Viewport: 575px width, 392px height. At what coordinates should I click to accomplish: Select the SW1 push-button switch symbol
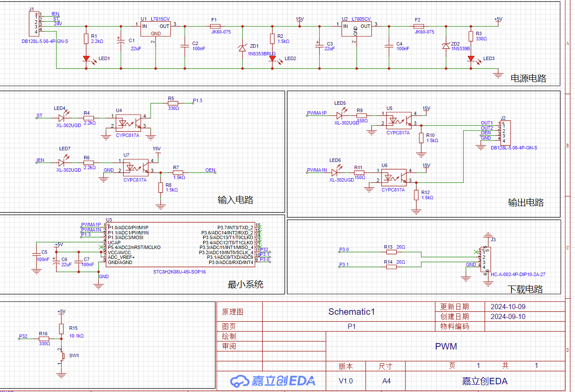[62, 356]
